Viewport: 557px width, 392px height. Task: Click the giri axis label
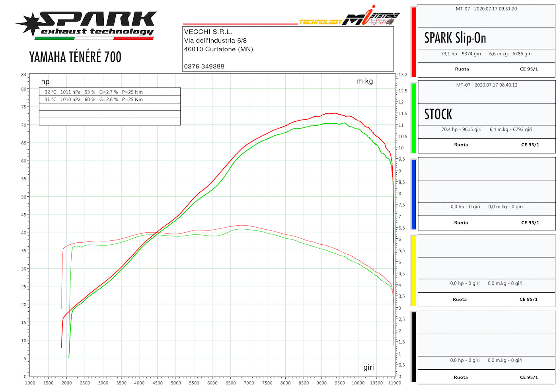coord(369,367)
